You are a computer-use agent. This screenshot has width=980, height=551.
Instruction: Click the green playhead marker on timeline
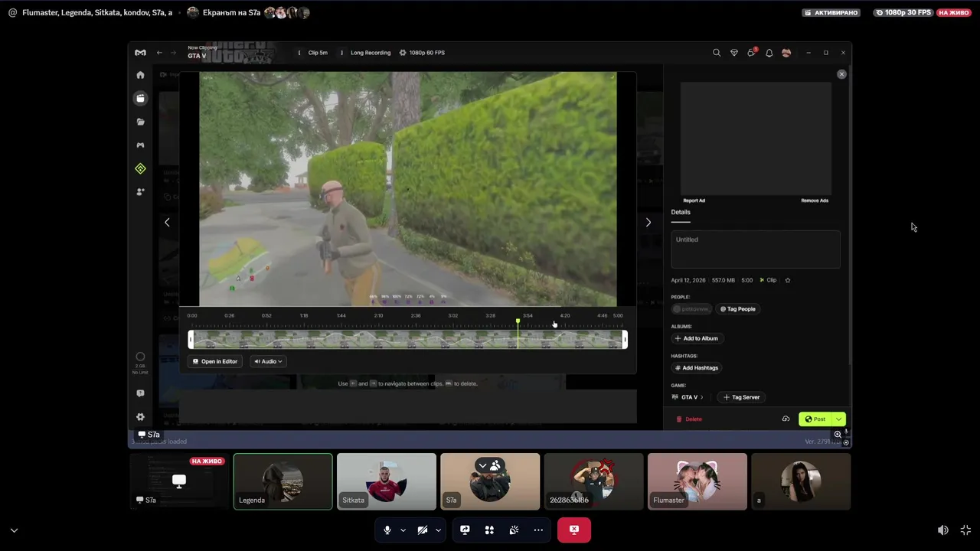(x=518, y=321)
